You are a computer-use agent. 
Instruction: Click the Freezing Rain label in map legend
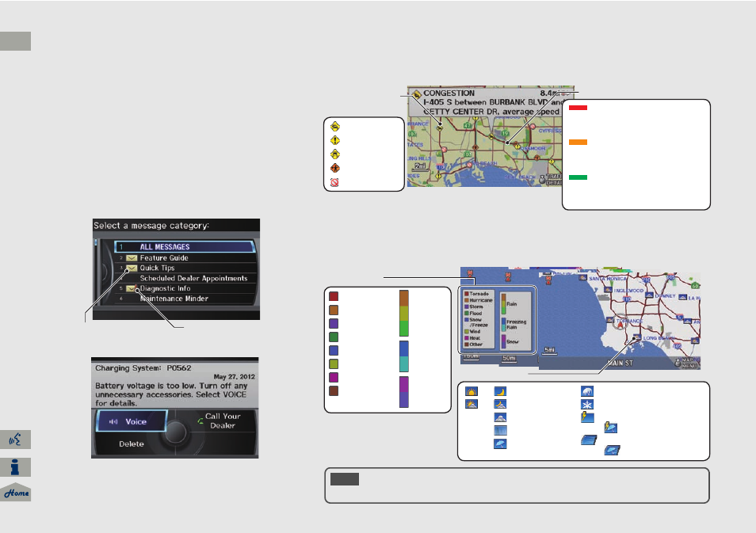tap(516, 325)
